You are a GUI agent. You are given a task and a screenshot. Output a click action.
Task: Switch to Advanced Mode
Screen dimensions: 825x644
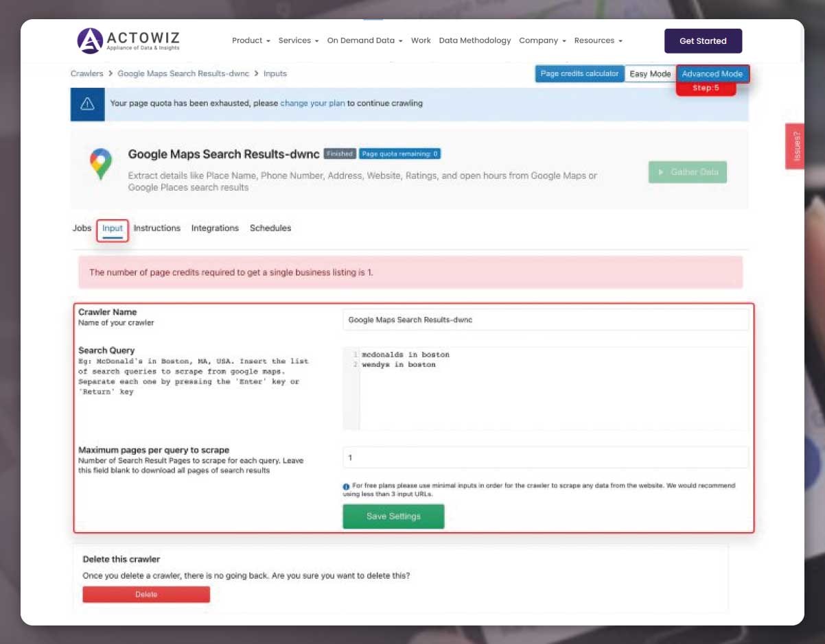[712, 74]
